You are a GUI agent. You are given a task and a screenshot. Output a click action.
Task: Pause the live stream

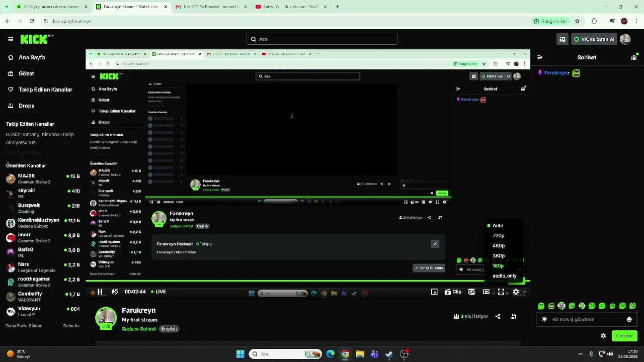100,292
